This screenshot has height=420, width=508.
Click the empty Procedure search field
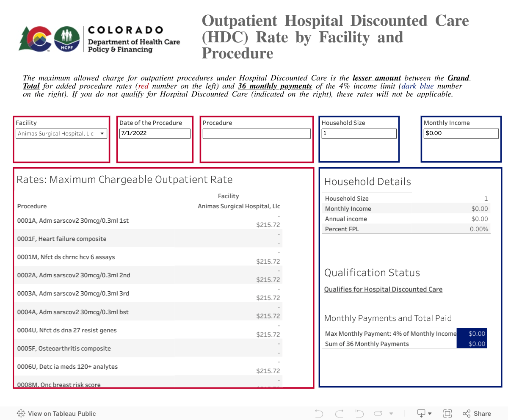point(257,133)
